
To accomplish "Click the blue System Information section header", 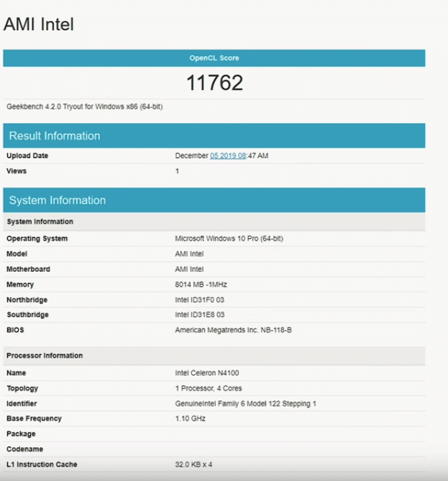I will tap(214, 200).
